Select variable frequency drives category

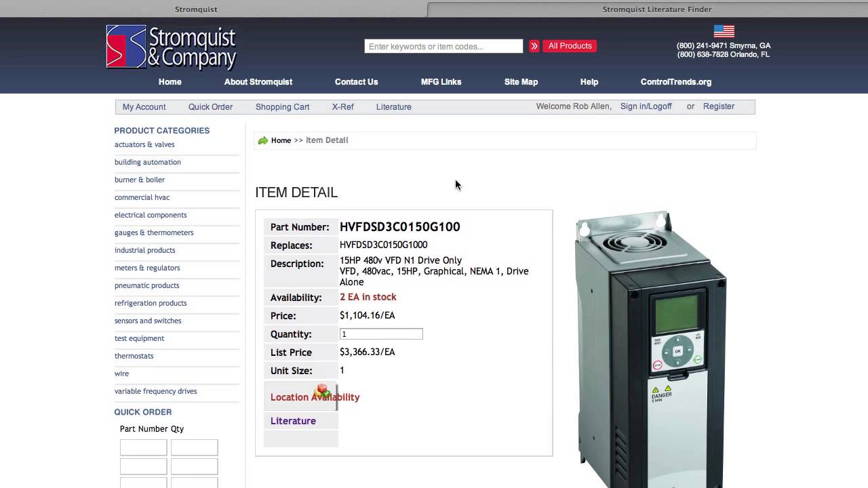(155, 391)
